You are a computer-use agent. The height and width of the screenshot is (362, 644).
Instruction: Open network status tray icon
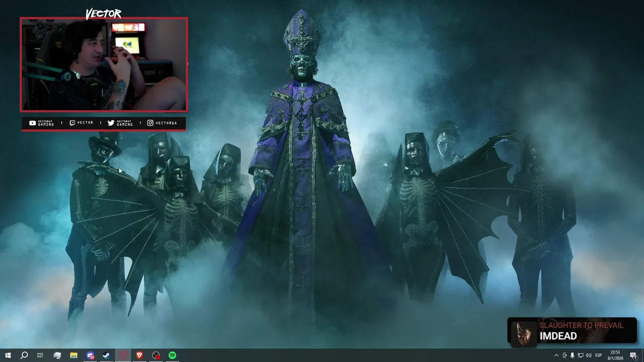[580, 355]
